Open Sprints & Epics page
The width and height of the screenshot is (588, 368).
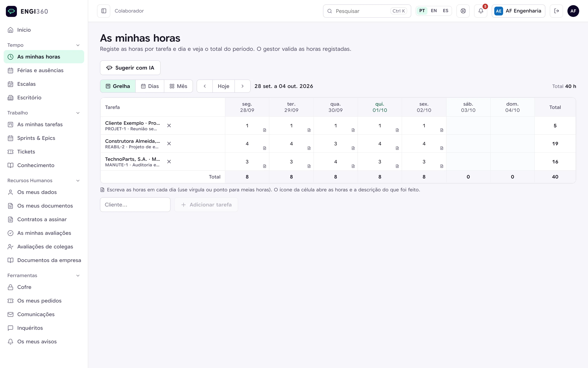click(44, 138)
